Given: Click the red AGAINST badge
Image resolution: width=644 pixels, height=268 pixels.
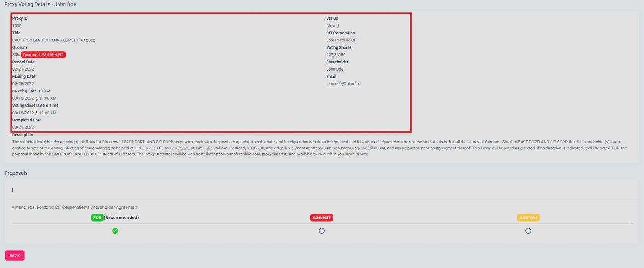Looking at the screenshot, I should tap(322, 217).
